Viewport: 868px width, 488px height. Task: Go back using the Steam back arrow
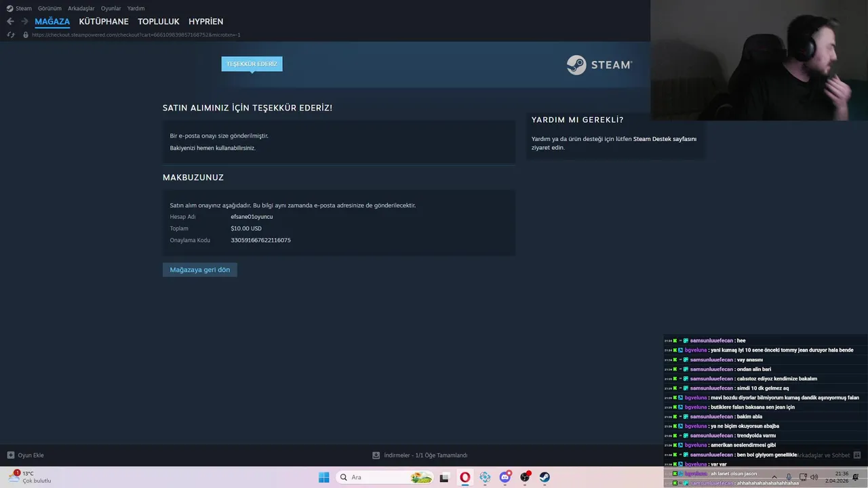click(10, 22)
